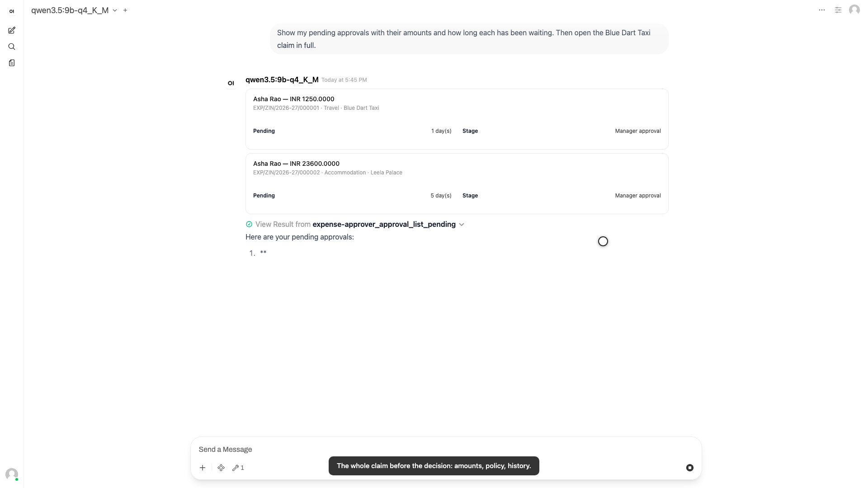Open the Leela Palace accommodation claim card
The width and height of the screenshot is (868, 488).
pos(457,183)
